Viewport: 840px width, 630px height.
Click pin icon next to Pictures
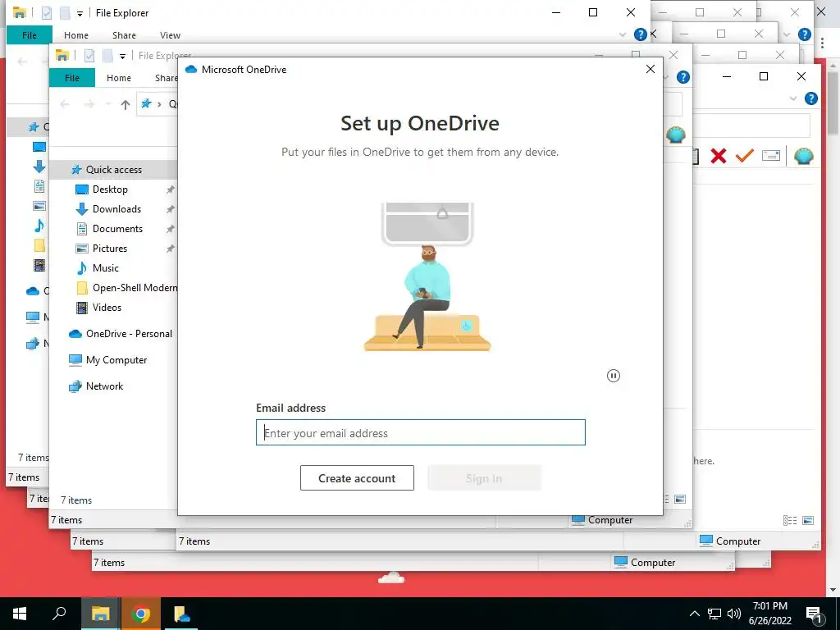point(171,249)
